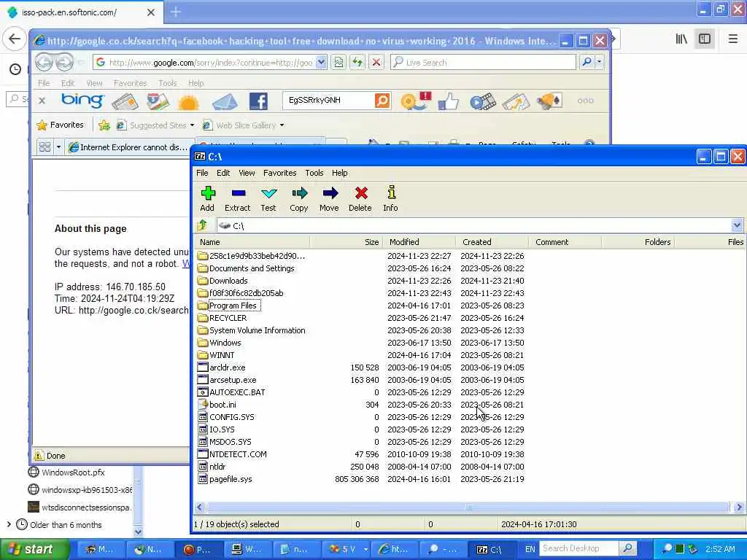Sort the file list by Created column
Screen dimensions: 747x560
492,242
